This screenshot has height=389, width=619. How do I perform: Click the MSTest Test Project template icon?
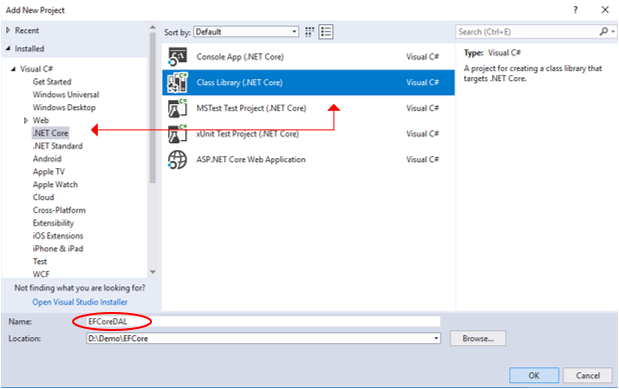click(x=177, y=108)
